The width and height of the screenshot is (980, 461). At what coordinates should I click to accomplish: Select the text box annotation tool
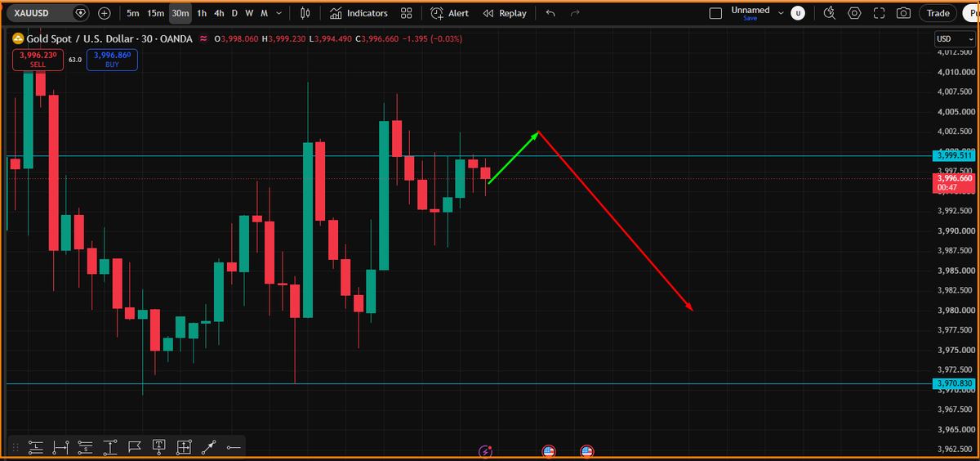[159, 446]
